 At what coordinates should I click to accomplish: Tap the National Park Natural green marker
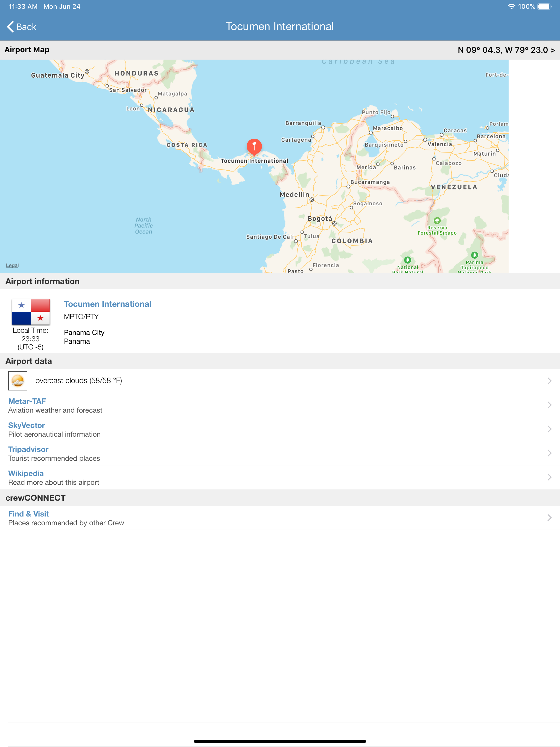(407, 260)
